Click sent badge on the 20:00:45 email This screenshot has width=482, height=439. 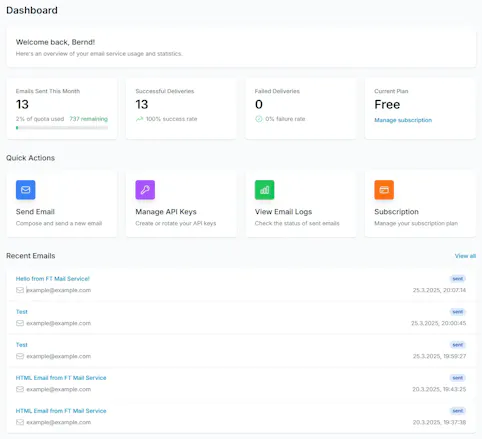(x=458, y=312)
